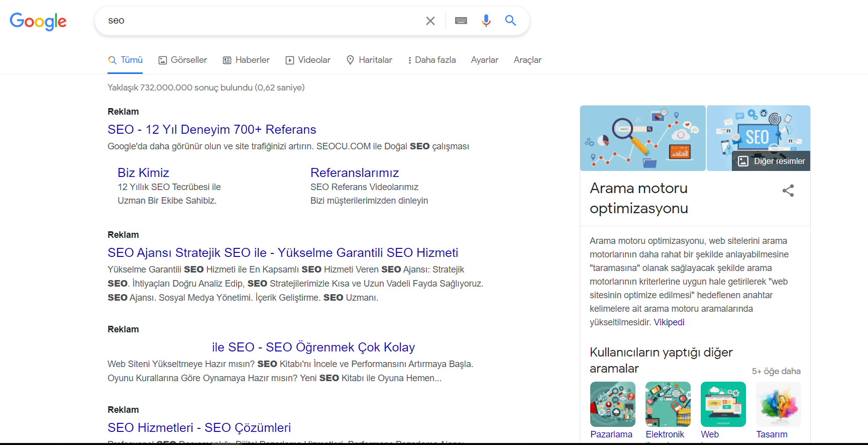Expand the Daha fazla menu
868x445 pixels.
click(x=432, y=60)
